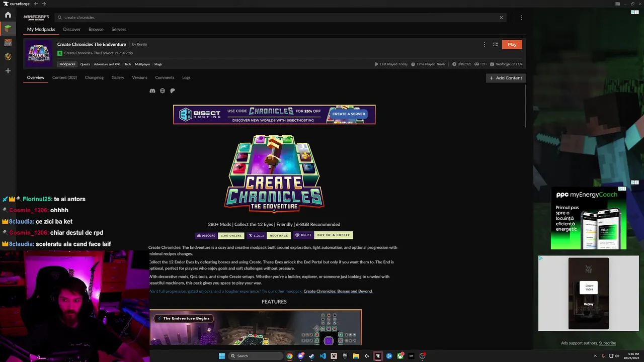Screen dimensions: 644x362
Task: Open the Discover tab
Action: 72,29
